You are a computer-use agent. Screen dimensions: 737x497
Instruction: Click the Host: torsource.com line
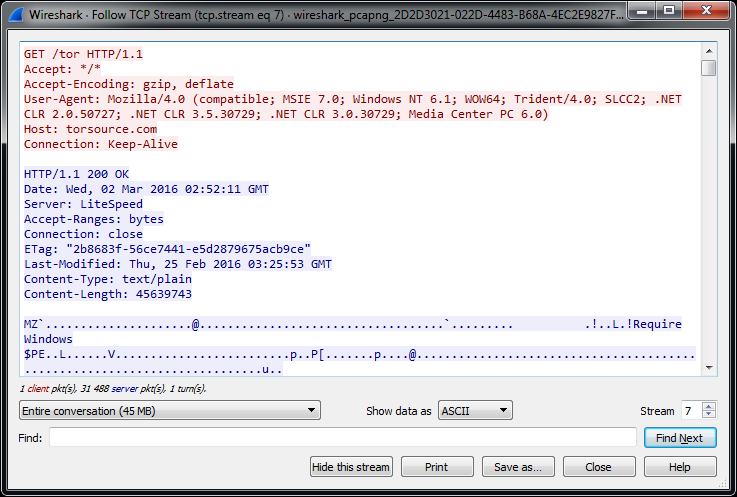(90, 129)
